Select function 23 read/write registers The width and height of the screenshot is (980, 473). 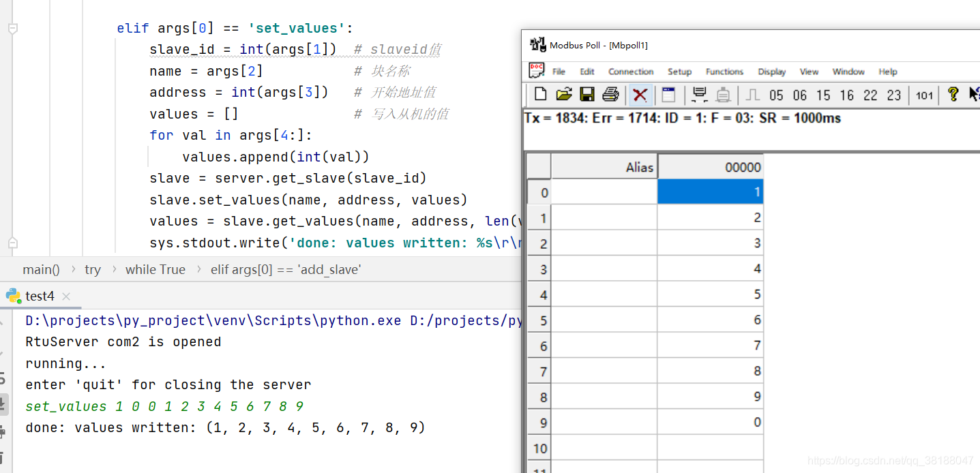point(894,95)
